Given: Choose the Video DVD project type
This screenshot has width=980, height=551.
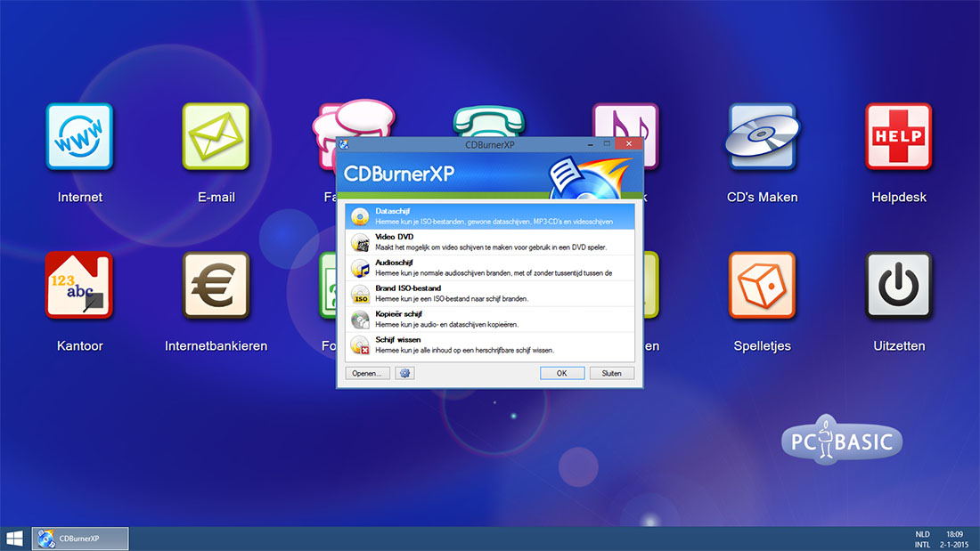Looking at the screenshot, I should click(x=490, y=242).
